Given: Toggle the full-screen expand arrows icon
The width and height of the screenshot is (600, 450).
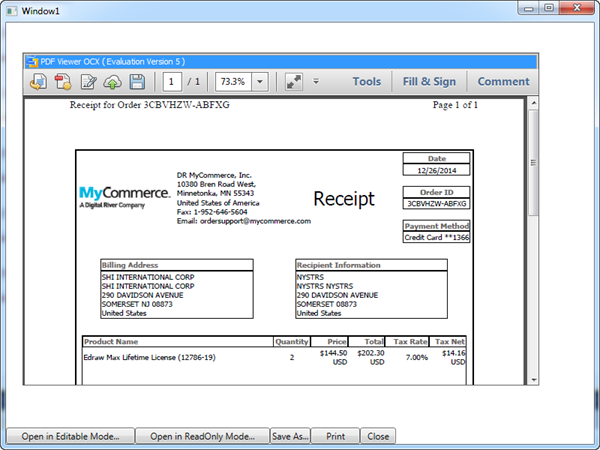Looking at the screenshot, I should [293, 82].
